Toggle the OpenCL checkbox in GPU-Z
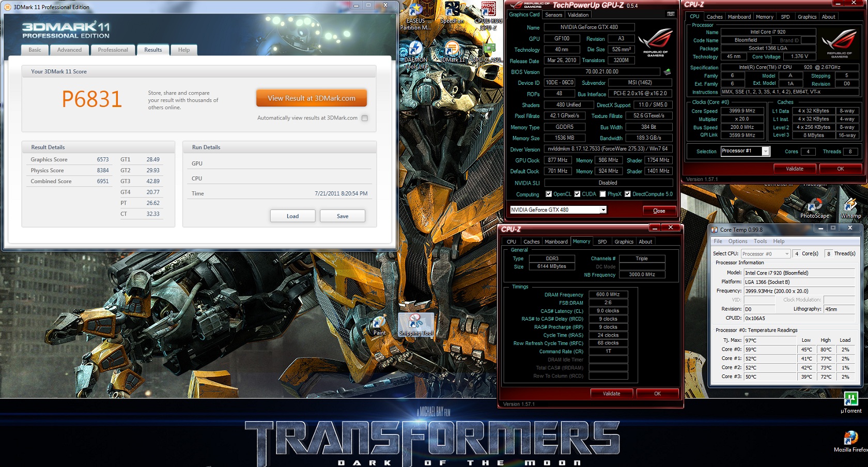This screenshot has width=868, height=467. (x=549, y=194)
